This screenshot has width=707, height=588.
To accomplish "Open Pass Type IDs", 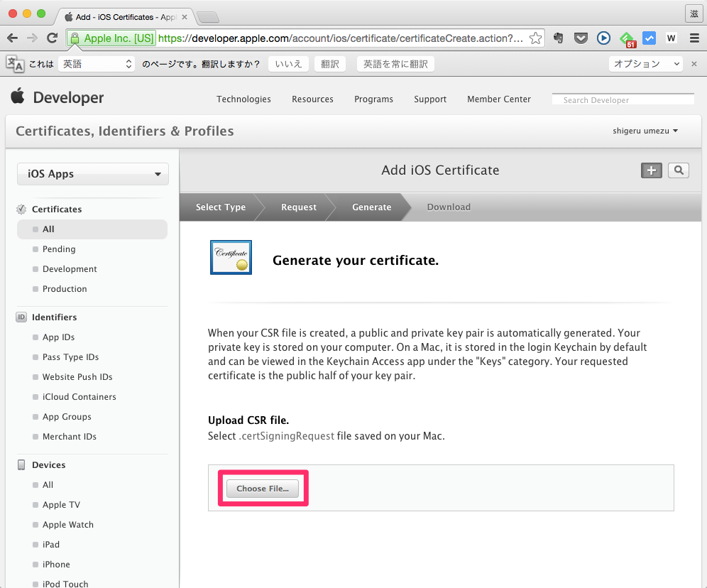I will 70,357.
